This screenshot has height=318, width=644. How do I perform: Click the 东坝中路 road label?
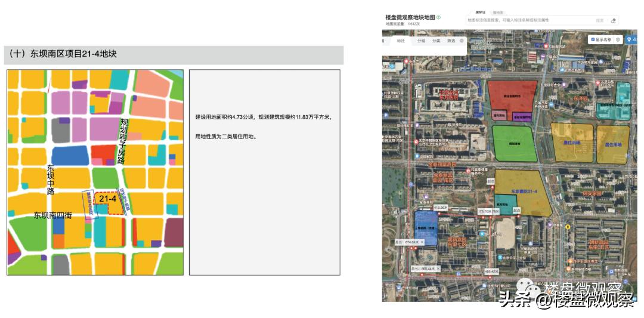tap(51, 180)
